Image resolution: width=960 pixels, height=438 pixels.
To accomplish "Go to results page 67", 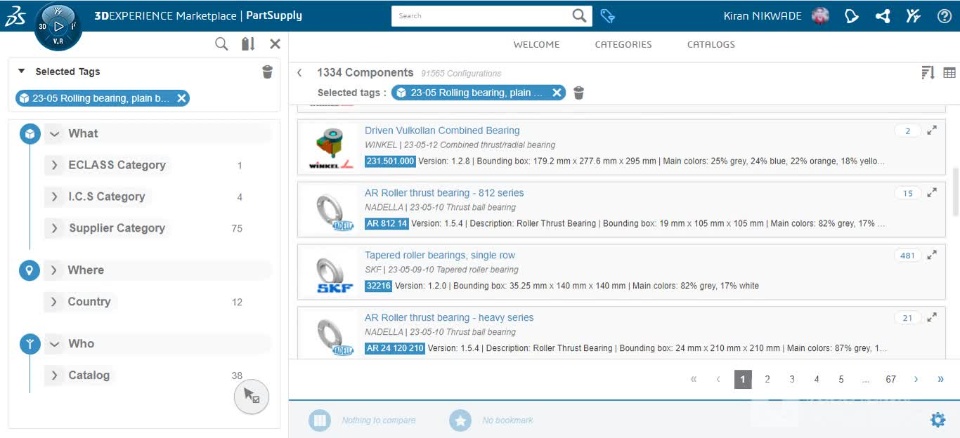I will click(891, 379).
